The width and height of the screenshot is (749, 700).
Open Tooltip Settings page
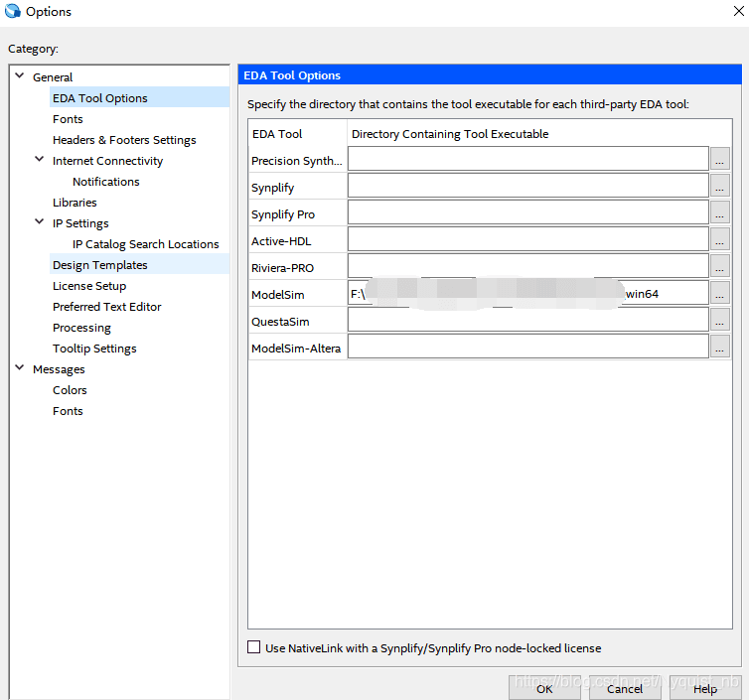click(94, 349)
